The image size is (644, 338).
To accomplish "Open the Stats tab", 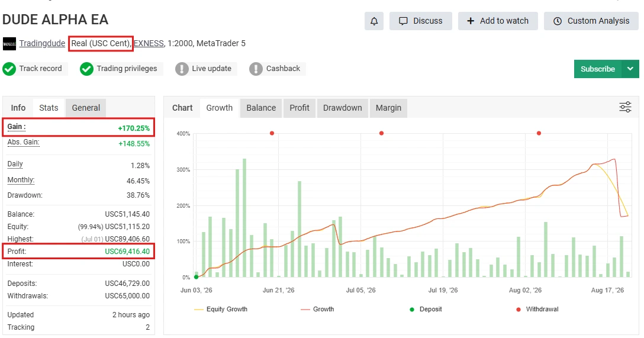I will 49,108.
